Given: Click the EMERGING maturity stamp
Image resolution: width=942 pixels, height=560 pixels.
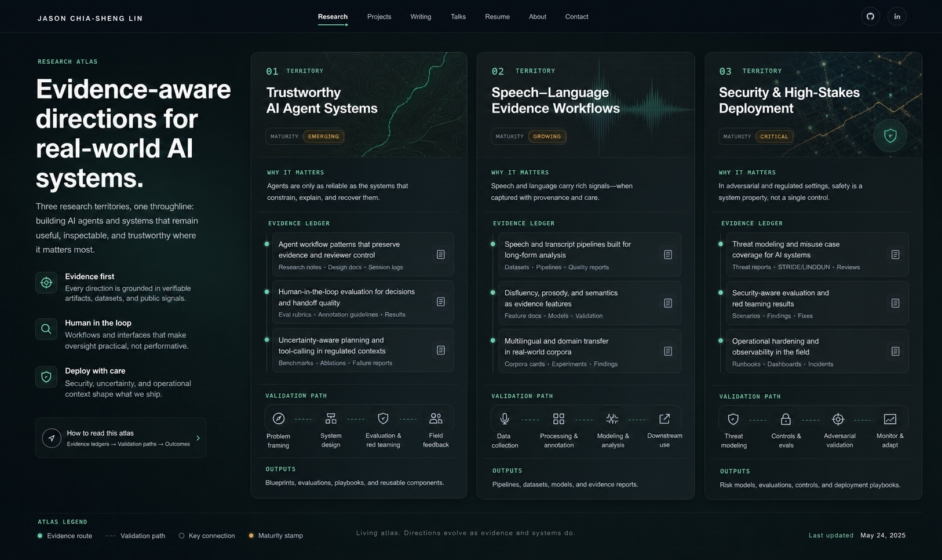Looking at the screenshot, I should click(323, 137).
